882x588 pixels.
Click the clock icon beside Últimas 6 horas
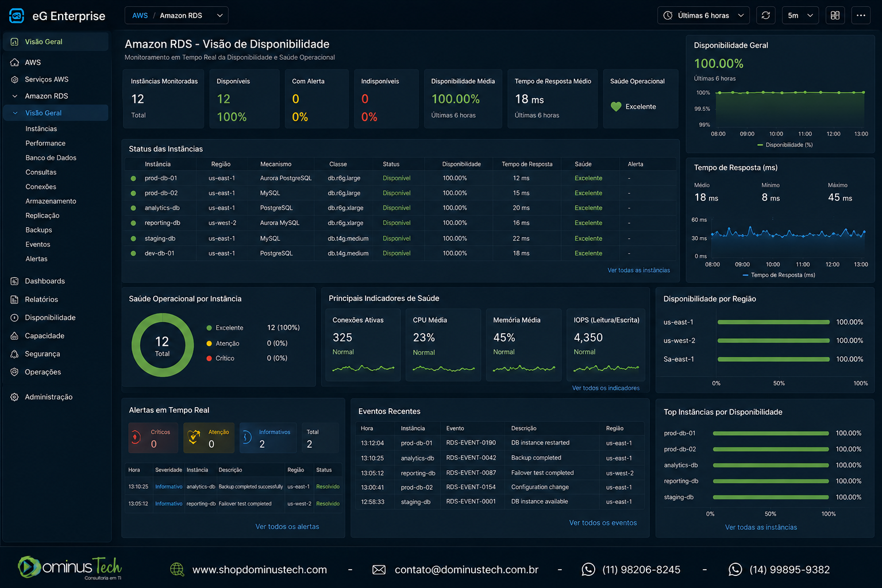point(668,16)
